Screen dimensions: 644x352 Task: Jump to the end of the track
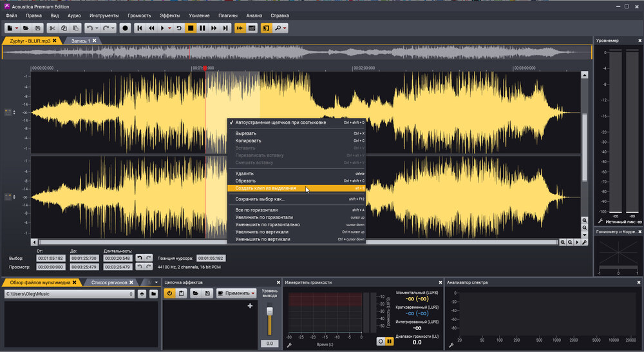[225, 28]
